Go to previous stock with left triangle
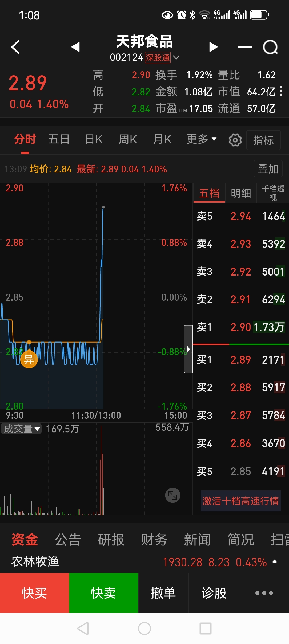Screen dimensions: 289x644 point(76,47)
